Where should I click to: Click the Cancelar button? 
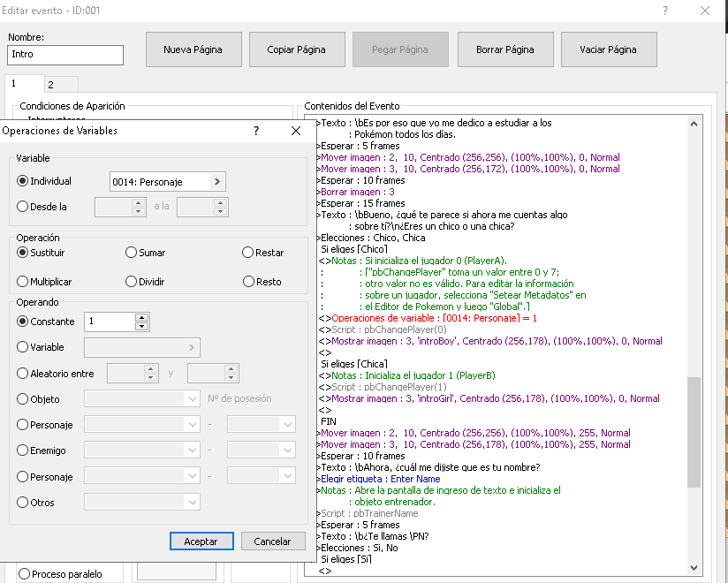272,541
